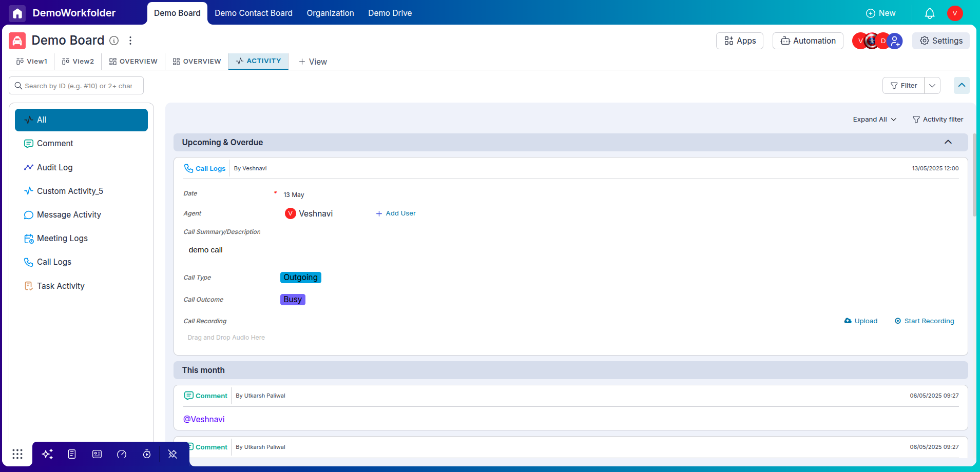The image size is (980, 472).
Task: Select Audit Log in the activity sidebar
Action: click(81, 167)
